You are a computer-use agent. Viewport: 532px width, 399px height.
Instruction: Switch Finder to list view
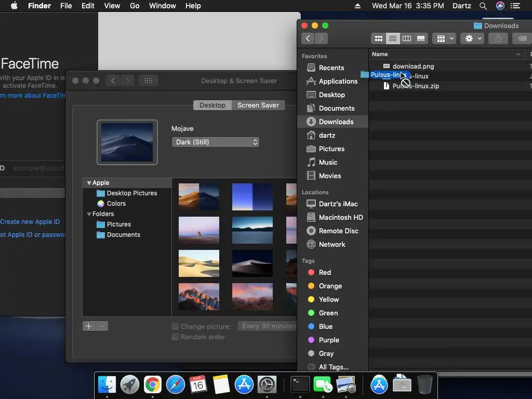393,38
